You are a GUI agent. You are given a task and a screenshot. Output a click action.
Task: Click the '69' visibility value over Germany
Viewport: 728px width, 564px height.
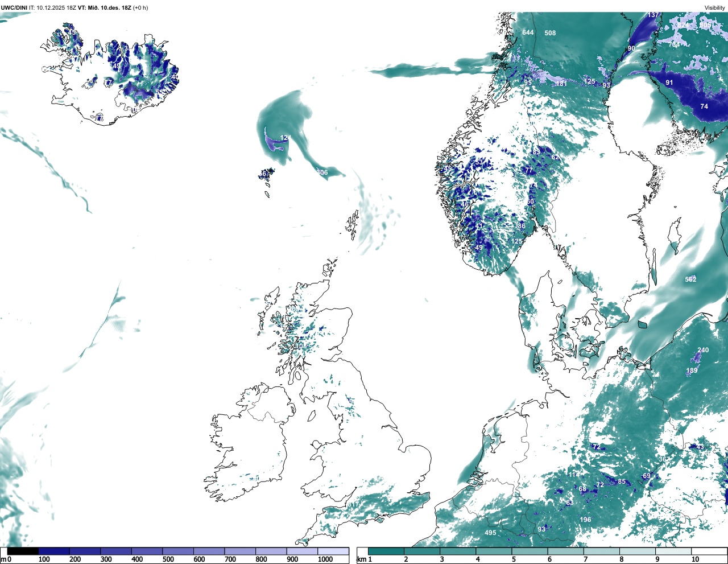pyautogui.click(x=647, y=476)
